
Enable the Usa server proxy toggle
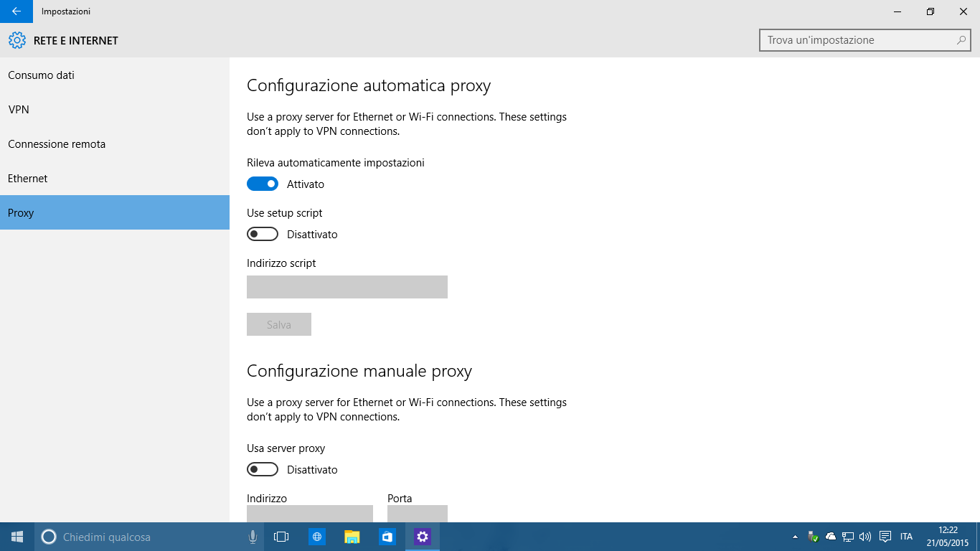pyautogui.click(x=263, y=470)
